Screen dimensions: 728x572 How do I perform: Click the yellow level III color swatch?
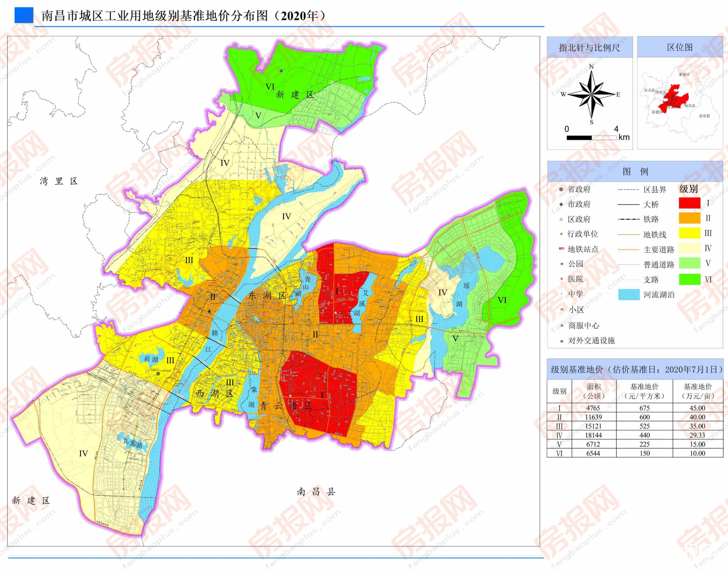[x=689, y=233]
